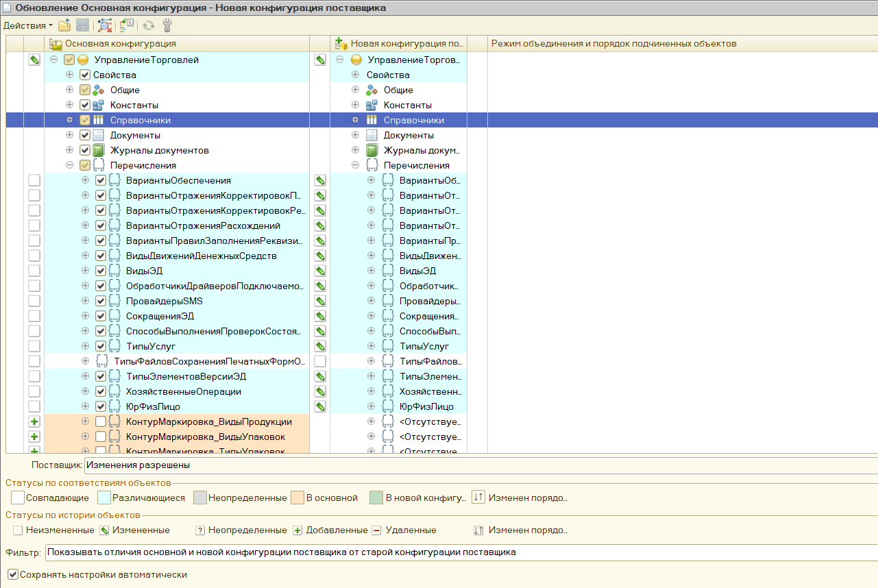The height and width of the screenshot is (588, 878).
Task: Click the orange В основной color swatch
Action: pyautogui.click(x=297, y=498)
